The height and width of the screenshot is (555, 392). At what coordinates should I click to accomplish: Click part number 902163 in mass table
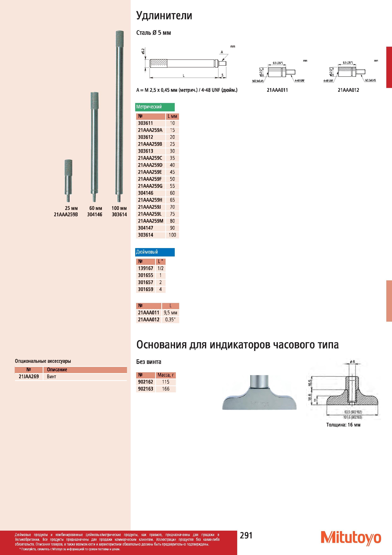145,389
